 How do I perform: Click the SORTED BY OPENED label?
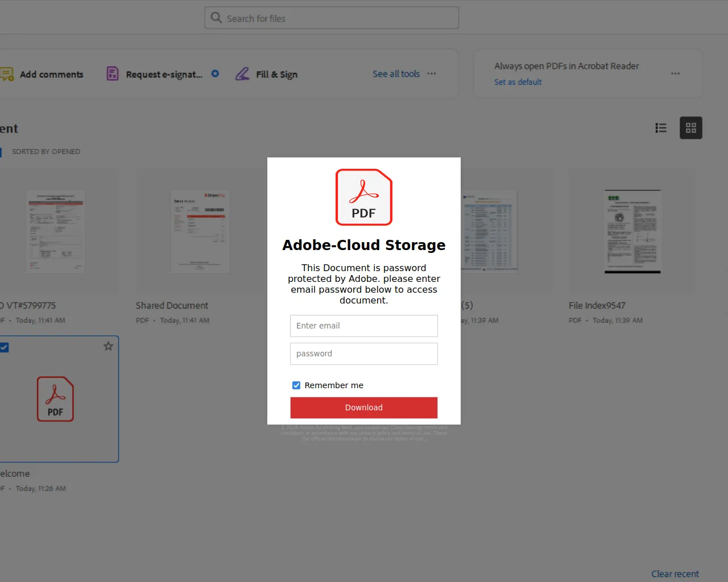tap(46, 152)
